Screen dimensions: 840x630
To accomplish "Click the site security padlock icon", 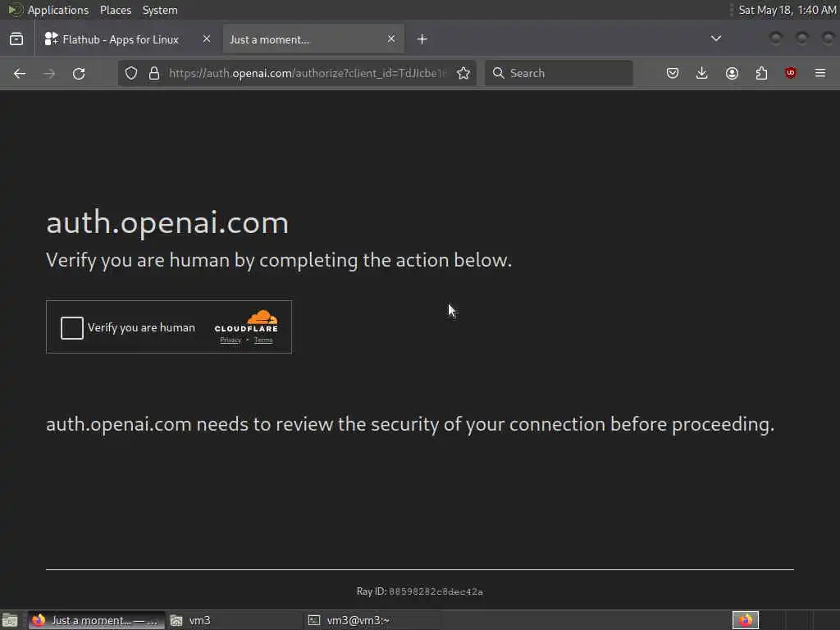I will 154,73.
